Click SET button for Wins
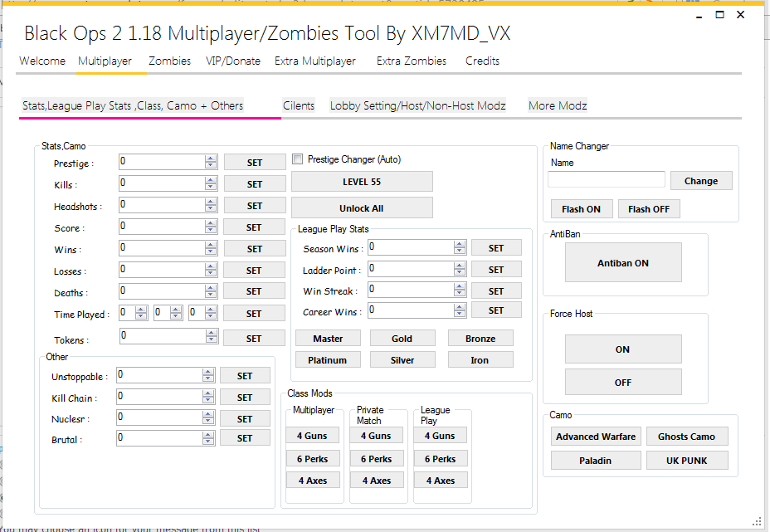770x532 pixels. click(x=255, y=248)
